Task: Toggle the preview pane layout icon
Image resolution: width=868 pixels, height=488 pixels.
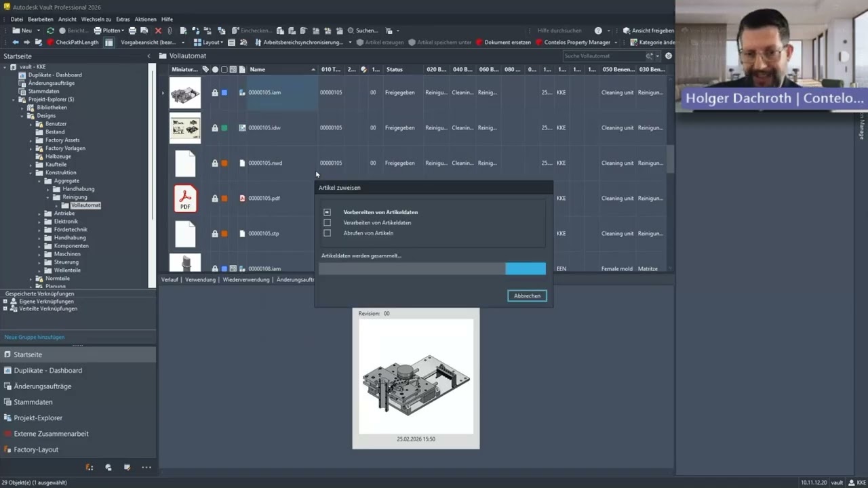Action: point(108,42)
